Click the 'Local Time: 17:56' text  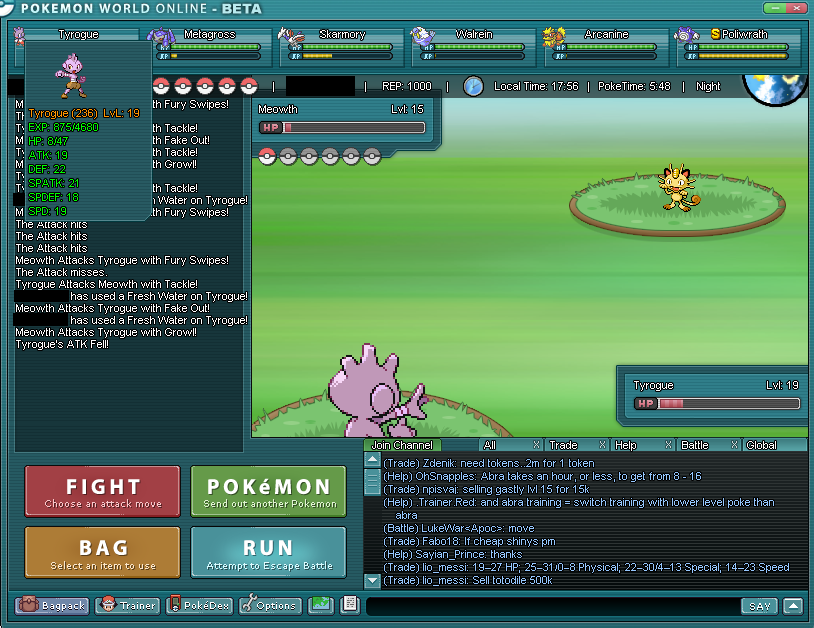pyautogui.click(x=536, y=86)
